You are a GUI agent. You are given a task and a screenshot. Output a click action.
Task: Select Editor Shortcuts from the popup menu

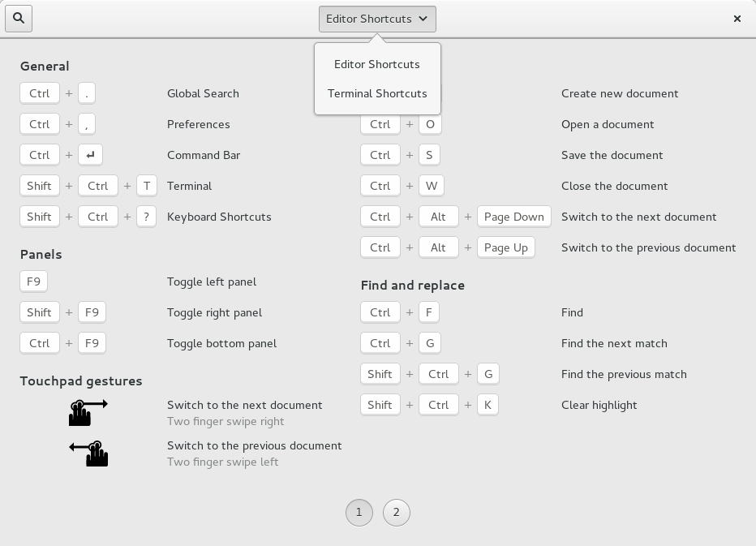pos(377,64)
